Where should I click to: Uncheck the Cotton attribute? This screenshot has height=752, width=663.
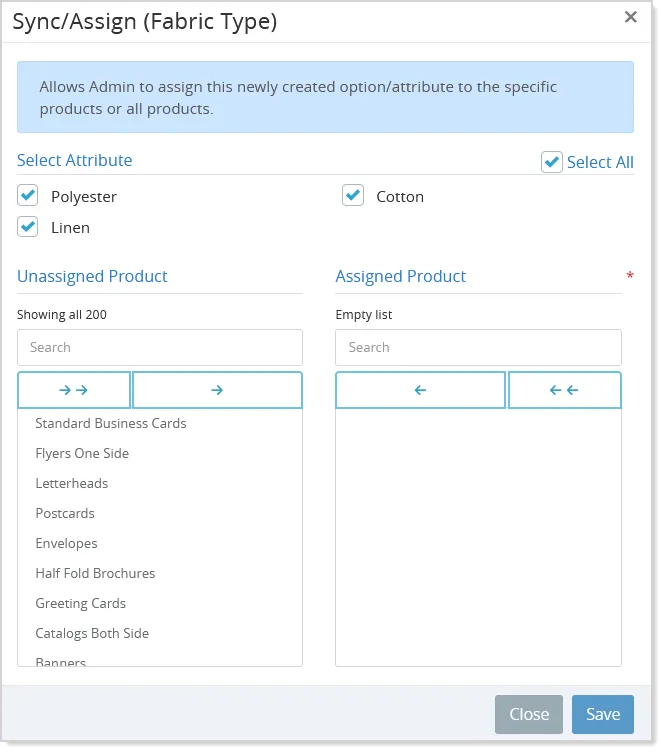tap(353, 196)
